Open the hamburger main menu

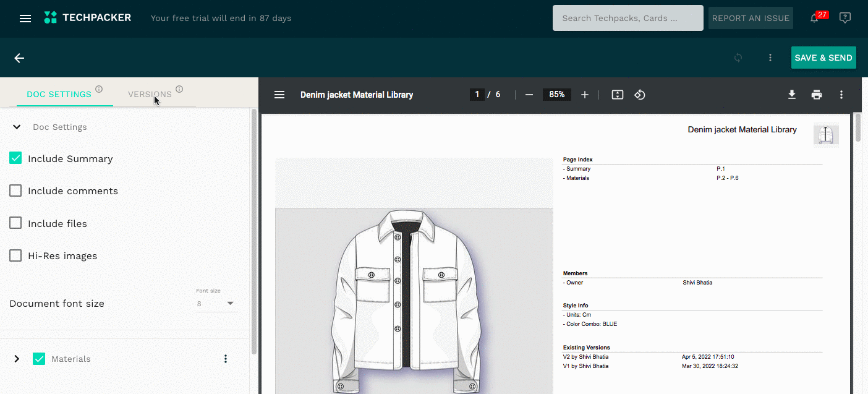point(25,19)
